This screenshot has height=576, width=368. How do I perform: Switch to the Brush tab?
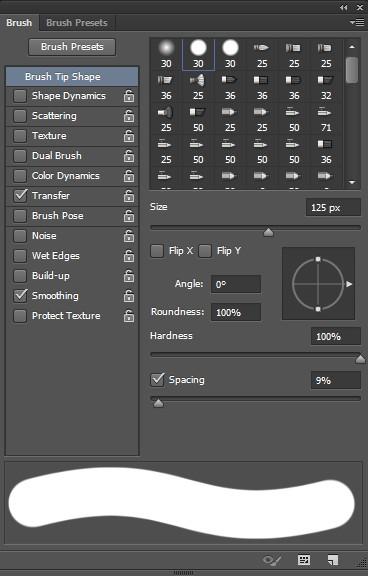(19, 23)
